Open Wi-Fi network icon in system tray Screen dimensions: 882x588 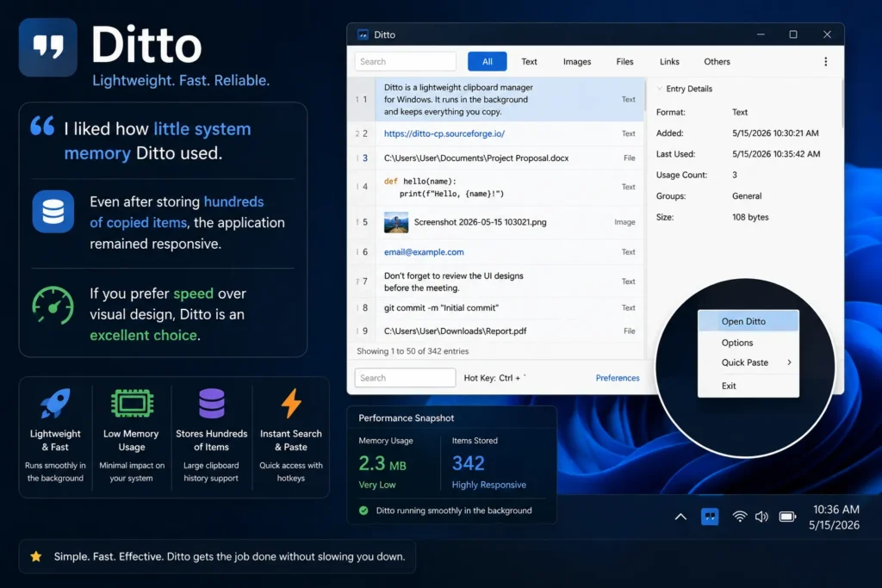pos(739,516)
